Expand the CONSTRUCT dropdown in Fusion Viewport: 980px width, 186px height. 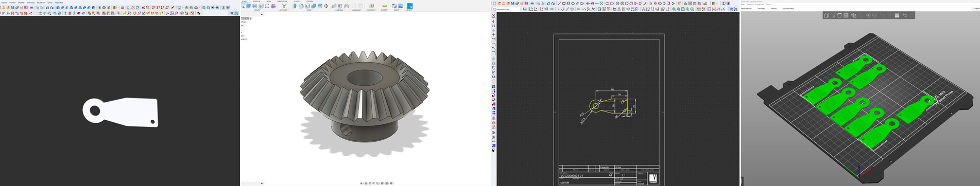point(372,10)
